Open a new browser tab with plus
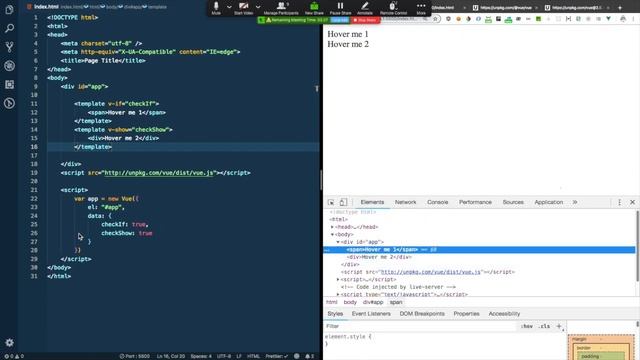 pos(620,7)
